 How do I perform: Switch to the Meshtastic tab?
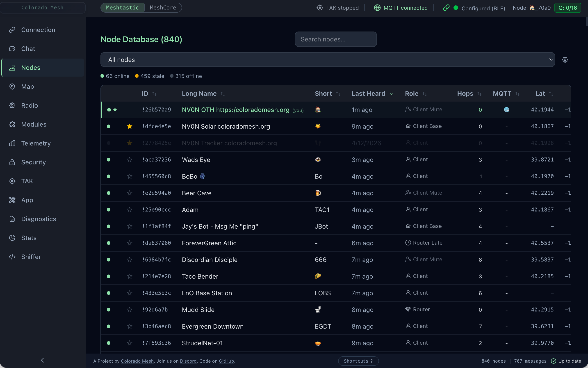[123, 8]
